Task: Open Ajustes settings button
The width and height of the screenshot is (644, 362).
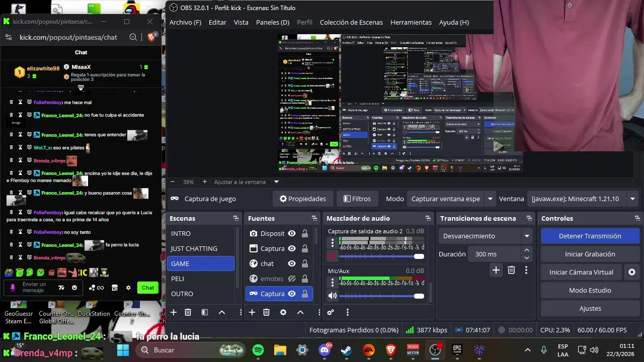Action: point(590,308)
